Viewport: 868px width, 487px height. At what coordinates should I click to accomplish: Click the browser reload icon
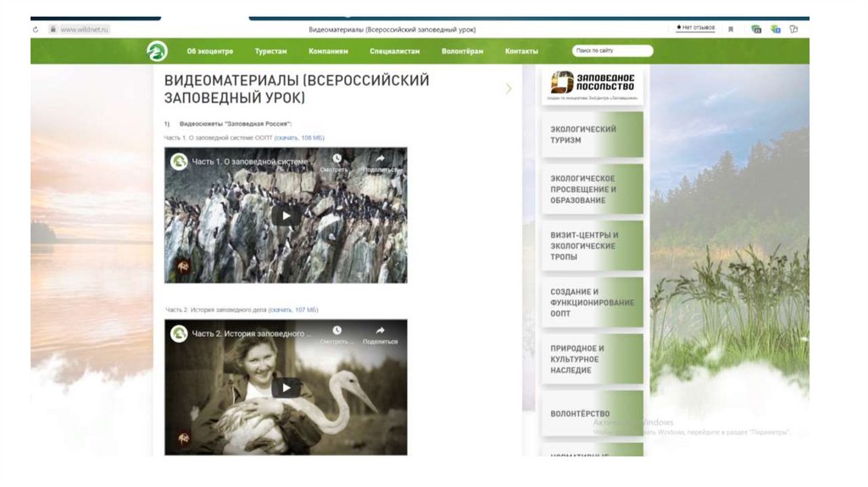click(36, 30)
